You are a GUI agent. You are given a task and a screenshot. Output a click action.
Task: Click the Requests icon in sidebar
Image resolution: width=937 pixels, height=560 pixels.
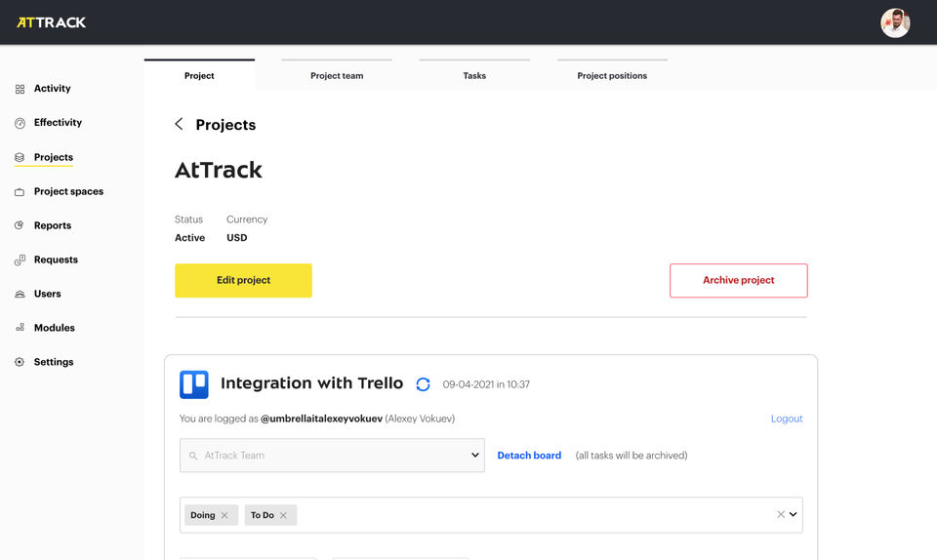(x=20, y=260)
